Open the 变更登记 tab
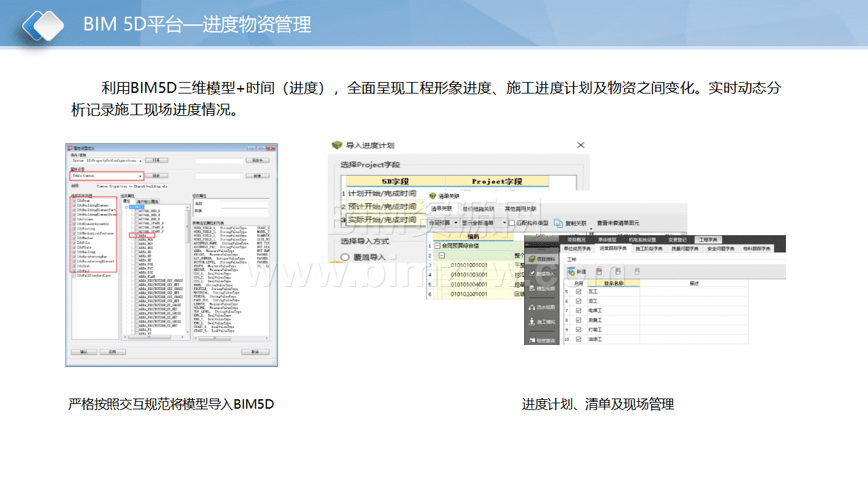 pyautogui.click(x=677, y=240)
